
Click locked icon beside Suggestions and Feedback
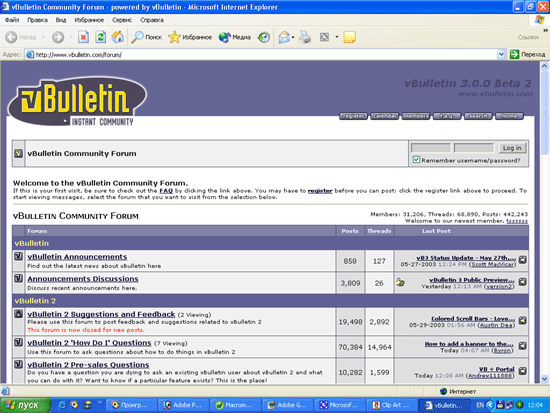pyautogui.click(x=19, y=314)
